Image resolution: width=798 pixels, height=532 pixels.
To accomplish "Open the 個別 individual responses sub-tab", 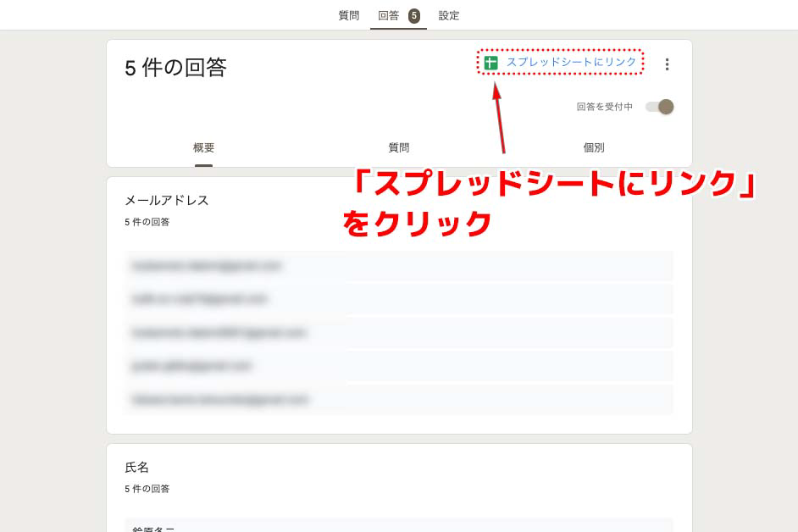I will [593, 147].
